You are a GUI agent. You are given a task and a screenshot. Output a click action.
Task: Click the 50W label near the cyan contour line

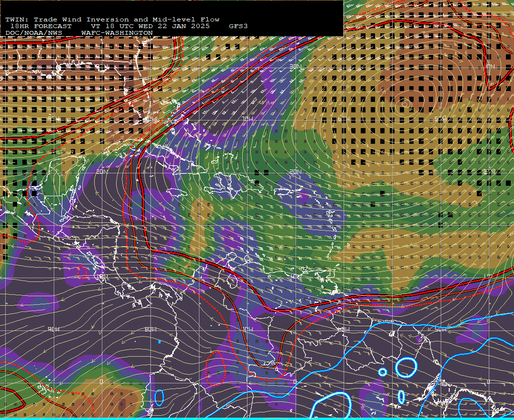[x=441, y=329]
